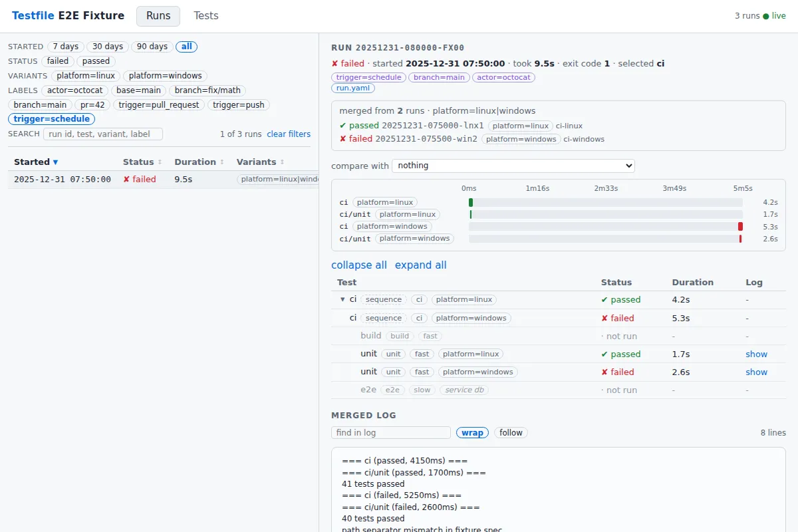Click the sort icon beside Status header

pos(159,162)
